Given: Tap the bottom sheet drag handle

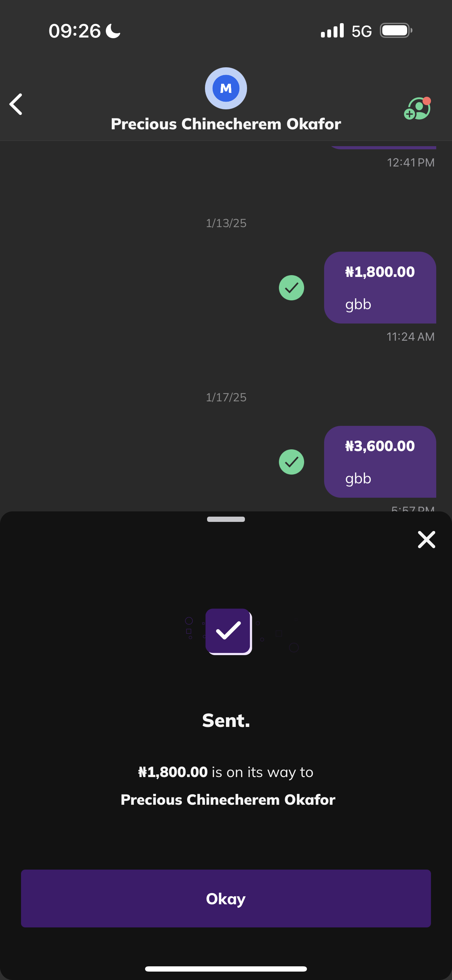Looking at the screenshot, I should coord(226,519).
